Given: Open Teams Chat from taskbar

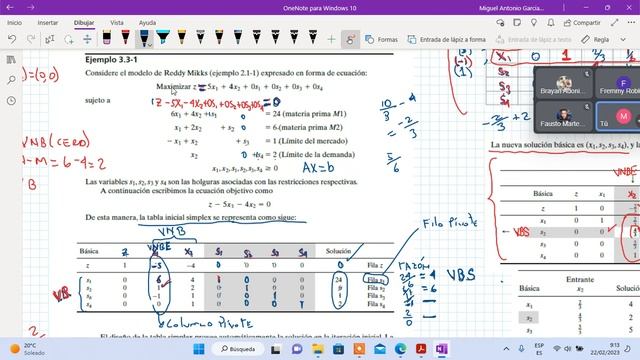Looking at the screenshot, I should pyautogui.click(x=297, y=349).
